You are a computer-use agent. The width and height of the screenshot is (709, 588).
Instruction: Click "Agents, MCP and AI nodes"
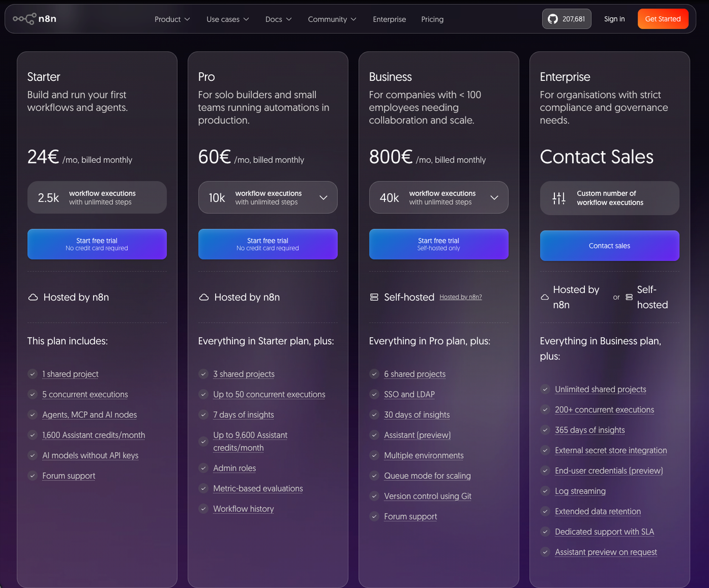(x=90, y=415)
